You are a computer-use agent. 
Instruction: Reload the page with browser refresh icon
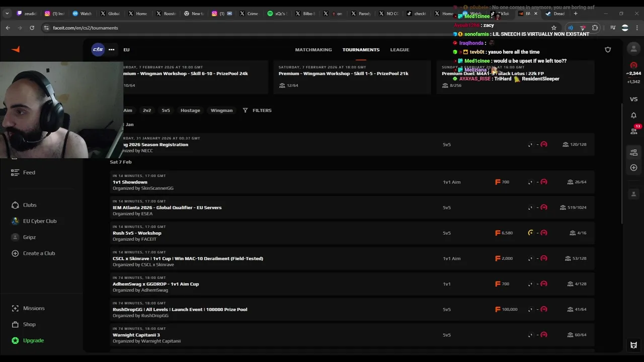(x=32, y=28)
